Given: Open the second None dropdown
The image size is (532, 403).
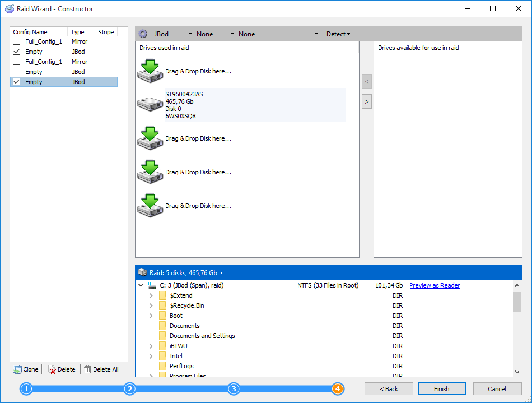Looking at the screenshot, I should (278, 34).
